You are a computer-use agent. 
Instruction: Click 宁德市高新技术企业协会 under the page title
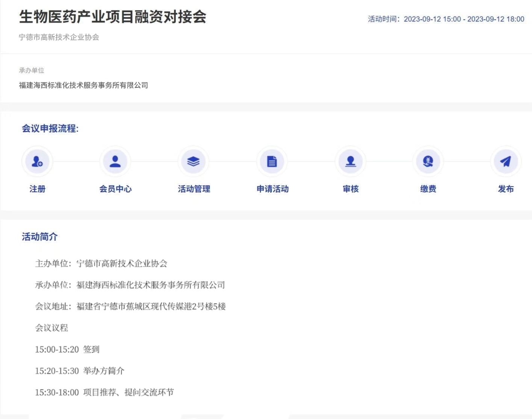(x=59, y=37)
